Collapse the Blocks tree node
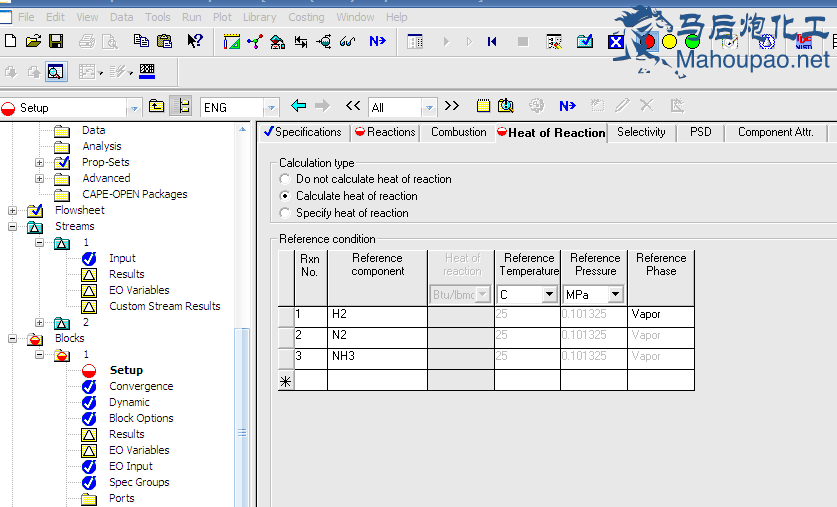The width and height of the screenshot is (837, 507). click(x=12, y=338)
